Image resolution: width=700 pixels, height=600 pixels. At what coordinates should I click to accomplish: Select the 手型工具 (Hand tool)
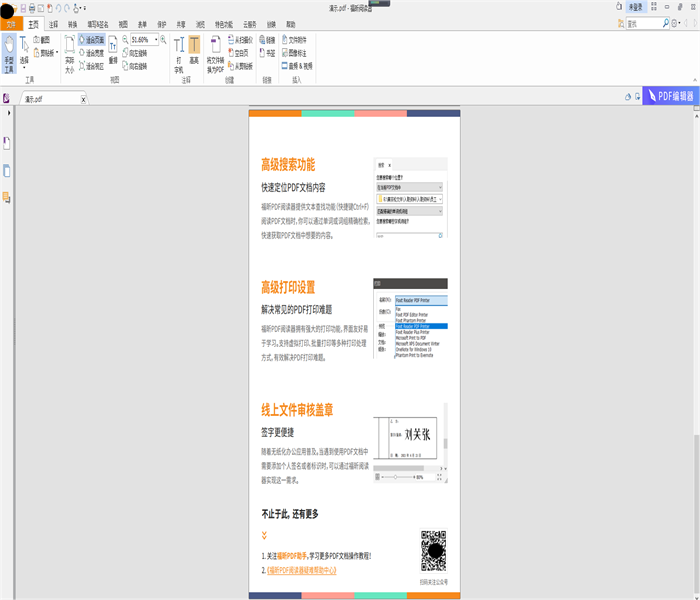9,50
